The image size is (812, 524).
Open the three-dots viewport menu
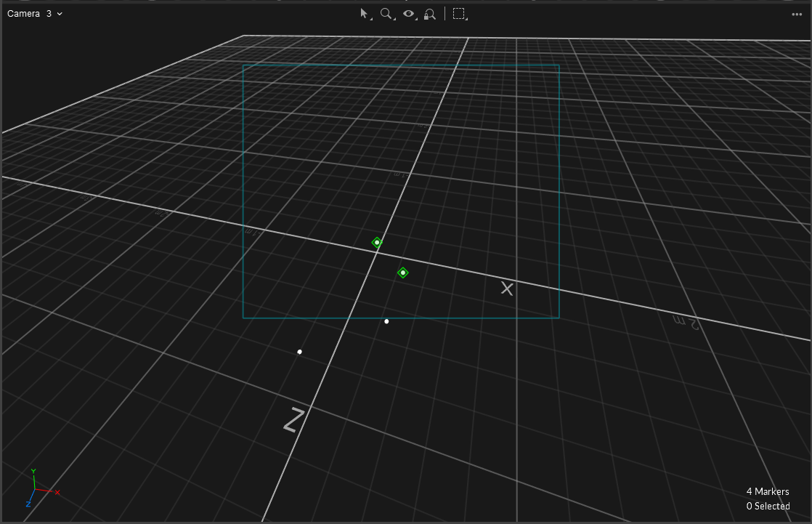pyautogui.click(x=797, y=14)
